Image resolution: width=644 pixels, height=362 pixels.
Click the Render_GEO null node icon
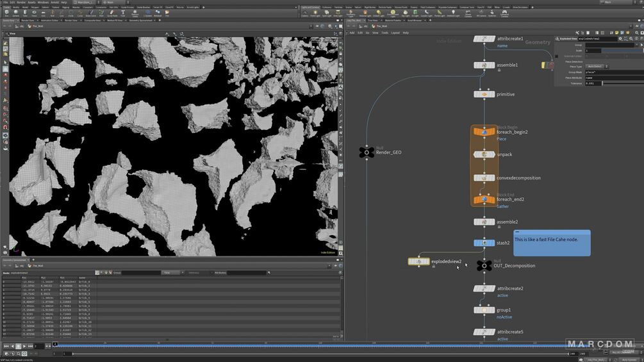pos(366,152)
